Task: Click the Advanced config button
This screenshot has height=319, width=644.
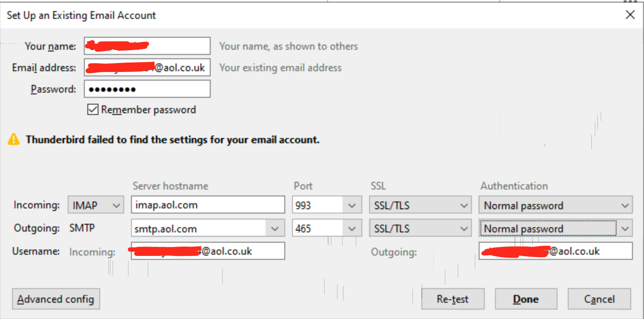Action: pyautogui.click(x=56, y=299)
